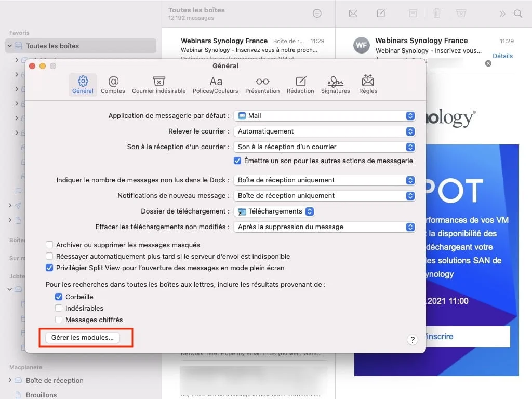Toggle Privilégier Split View checkbox
Screen dimensions: 532x399
pyautogui.click(x=49, y=268)
